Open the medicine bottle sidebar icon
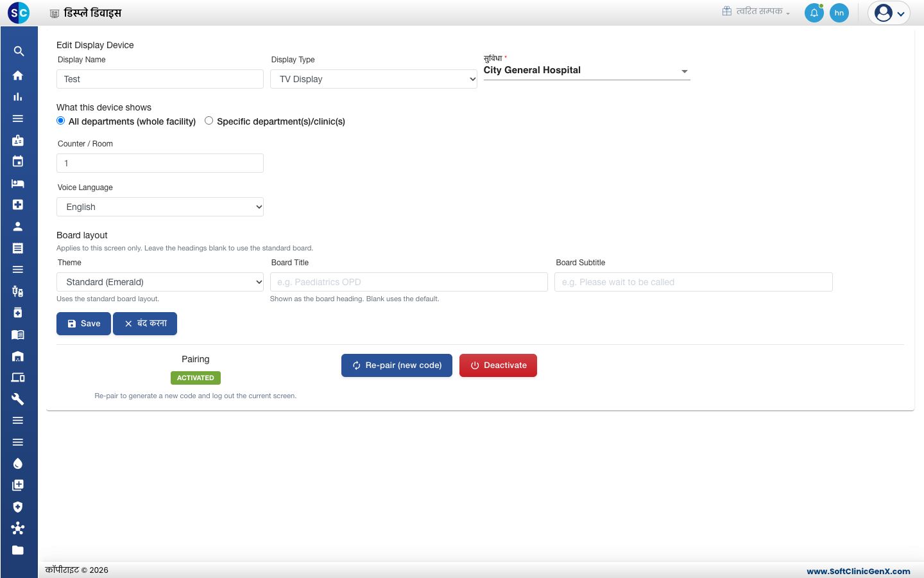The image size is (924, 578). pos(18,313)
